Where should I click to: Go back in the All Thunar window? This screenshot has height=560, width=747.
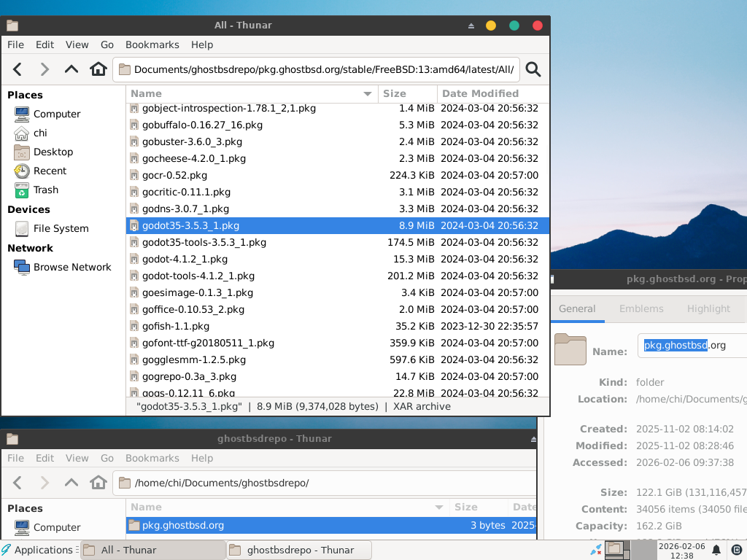(18, 69)
